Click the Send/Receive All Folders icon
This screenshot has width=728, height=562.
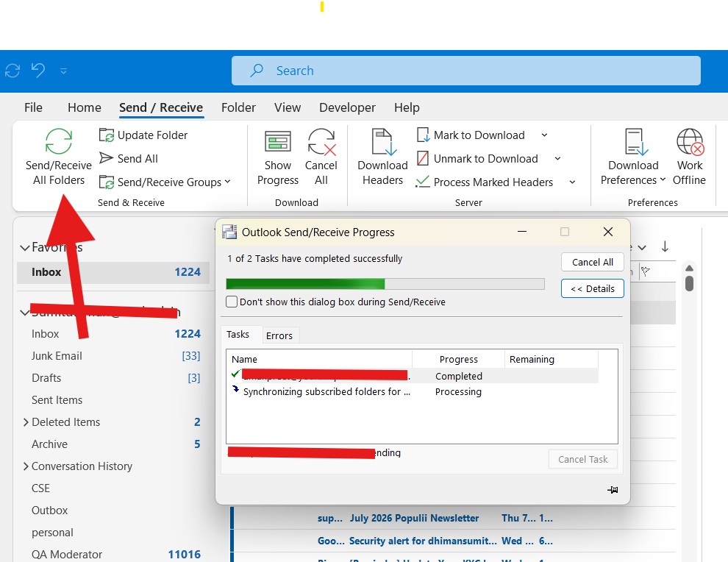[59, 141]
